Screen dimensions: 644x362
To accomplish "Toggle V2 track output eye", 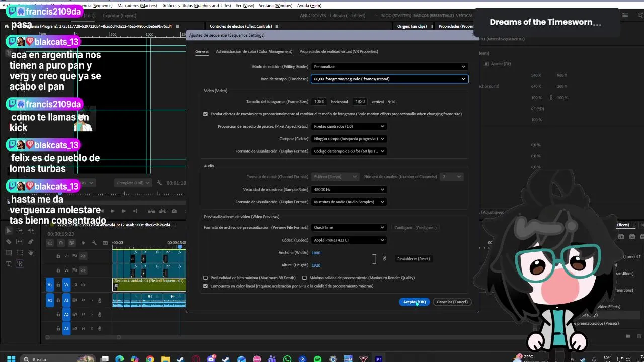I will pos(83,270).
